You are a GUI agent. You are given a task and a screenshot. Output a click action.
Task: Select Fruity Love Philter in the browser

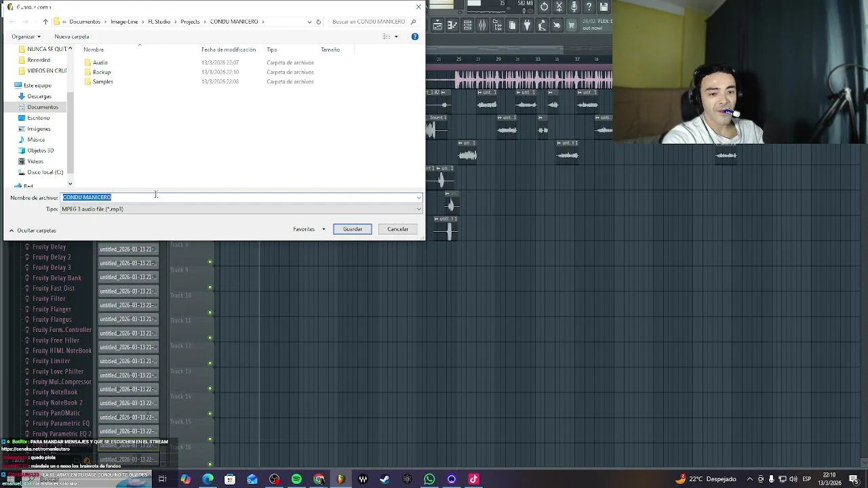58,371
